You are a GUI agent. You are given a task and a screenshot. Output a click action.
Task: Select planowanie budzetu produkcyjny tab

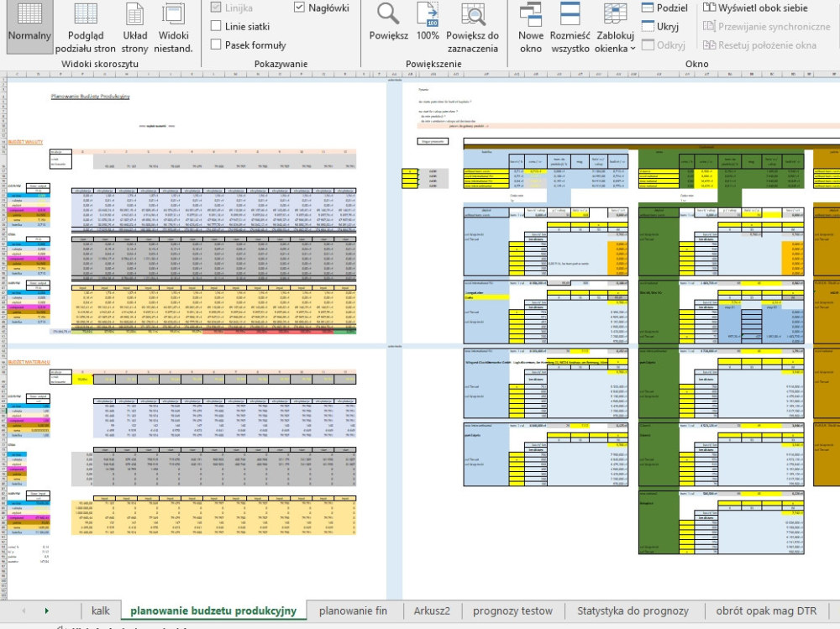(213, 611)
